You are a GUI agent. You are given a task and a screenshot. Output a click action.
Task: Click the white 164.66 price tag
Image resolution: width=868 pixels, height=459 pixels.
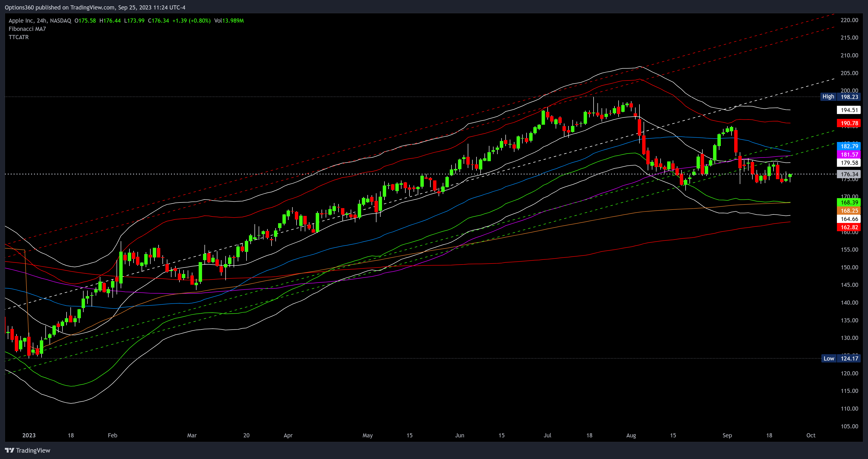click(x=849, y=219)
